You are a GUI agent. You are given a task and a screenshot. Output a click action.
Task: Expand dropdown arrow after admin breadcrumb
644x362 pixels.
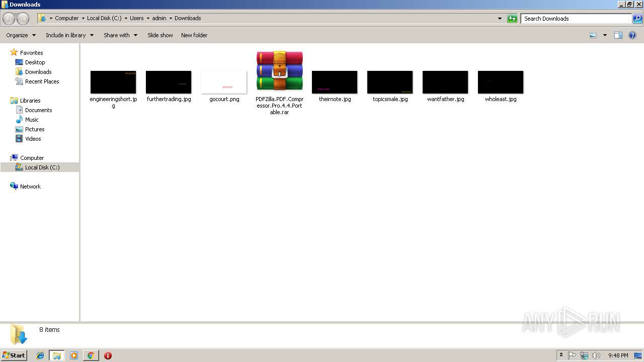pos(171,18)
